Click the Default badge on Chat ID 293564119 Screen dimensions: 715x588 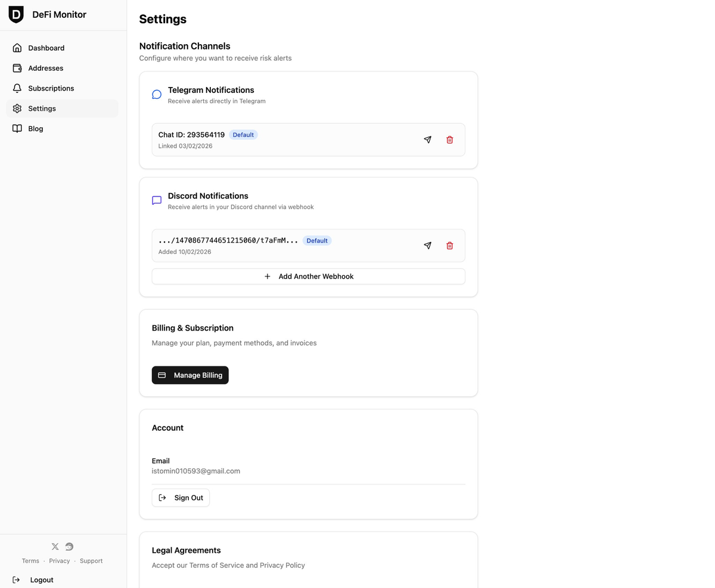click(x=243, y=135)
